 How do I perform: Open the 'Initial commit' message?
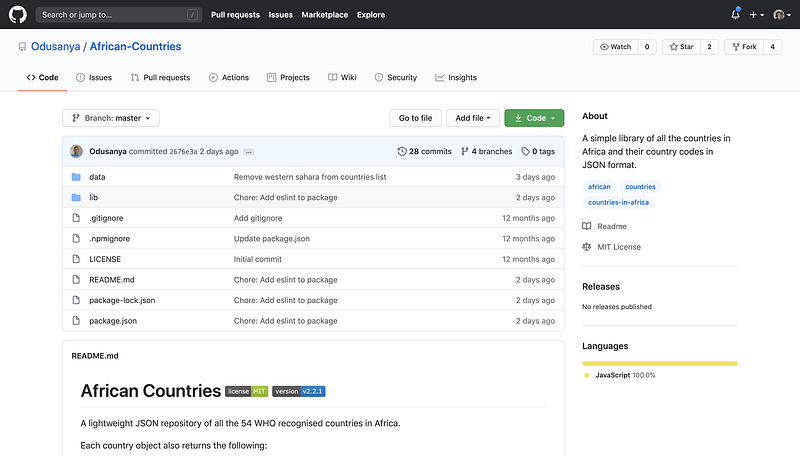click(258, 259)
